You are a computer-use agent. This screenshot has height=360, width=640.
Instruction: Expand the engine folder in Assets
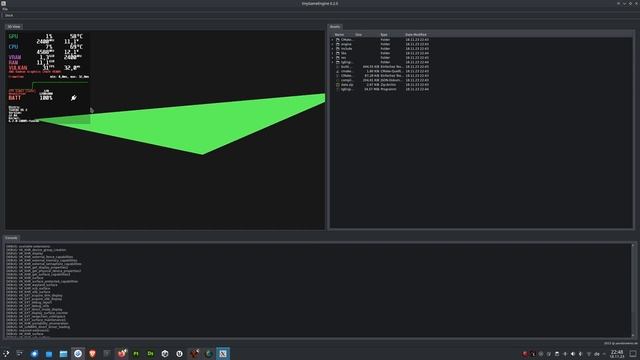click(x=333, y=44)
